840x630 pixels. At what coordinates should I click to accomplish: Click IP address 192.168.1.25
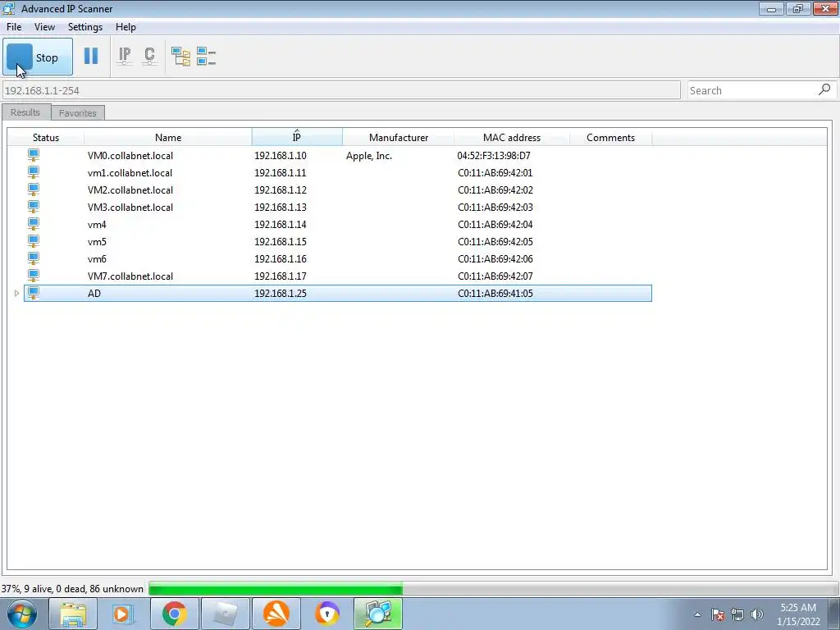(x=281, y=293)
